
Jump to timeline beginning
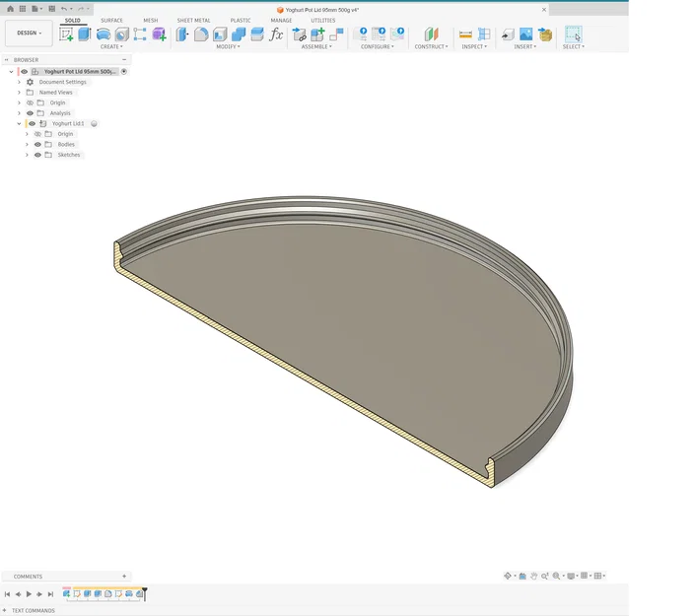point(7,594)
